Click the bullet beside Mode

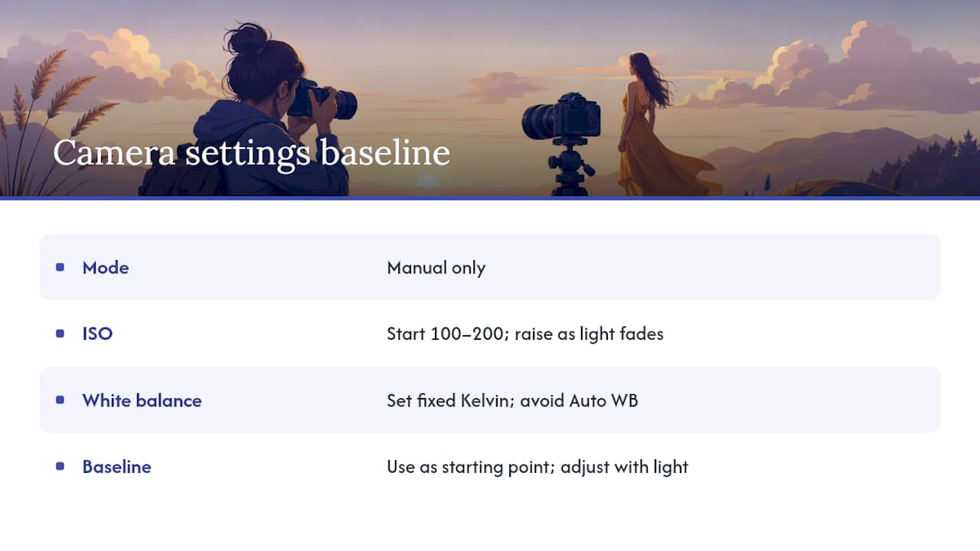[60, 267]
